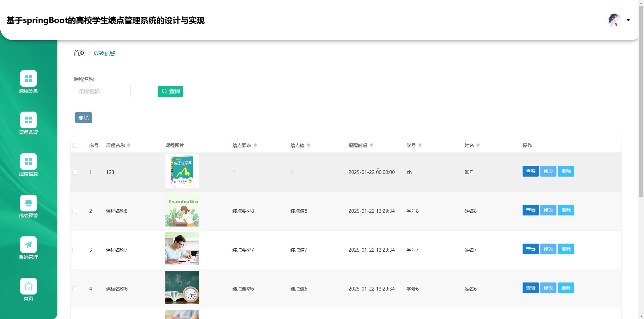Click the 姓名8 cell

pyautogui.click(x=471, y=211)
